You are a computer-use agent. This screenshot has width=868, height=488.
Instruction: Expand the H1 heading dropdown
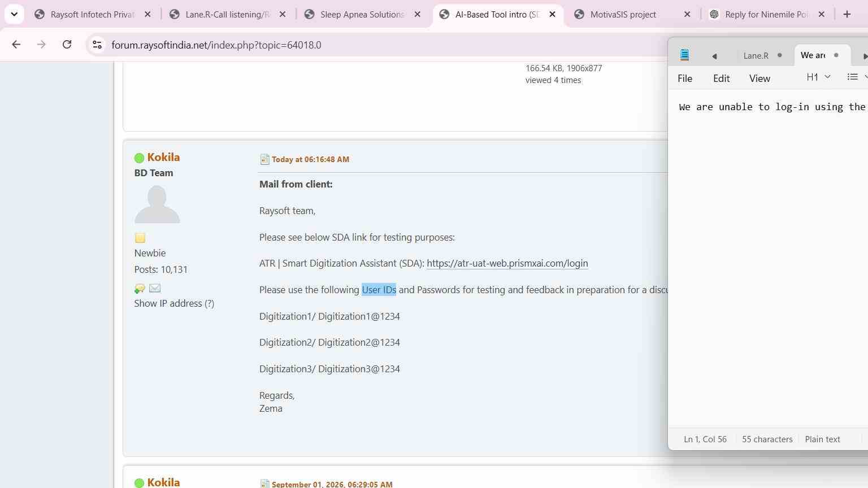pos(818,77)
